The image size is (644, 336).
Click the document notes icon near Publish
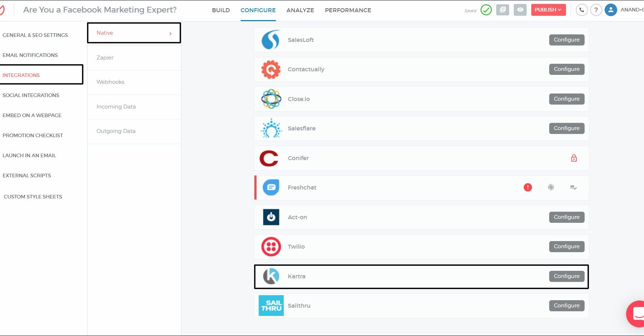pyautogui.click(x=503, y=10)
